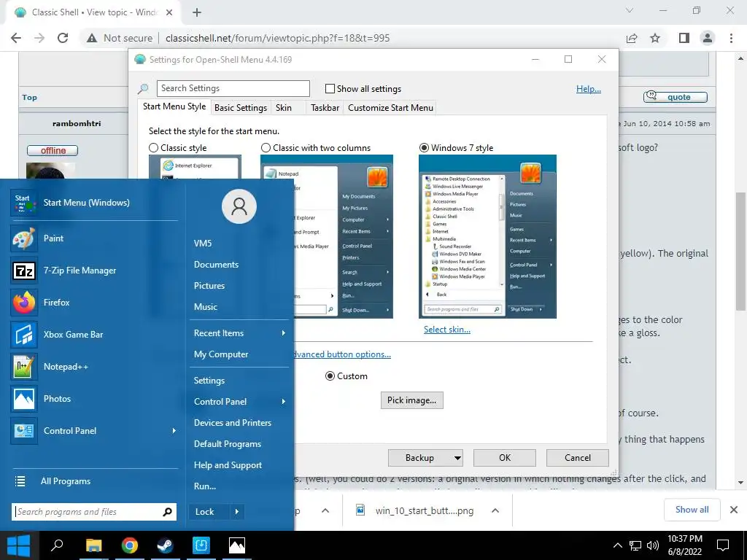The image size is (747, 560).
Task: Open File Explorer from the taskbar
Action: [93, 545]
